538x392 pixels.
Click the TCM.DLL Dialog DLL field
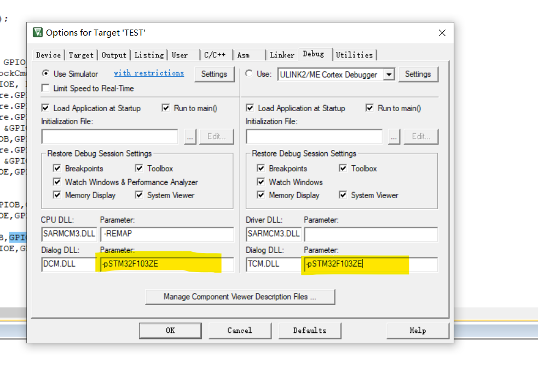tap(274, 264)
